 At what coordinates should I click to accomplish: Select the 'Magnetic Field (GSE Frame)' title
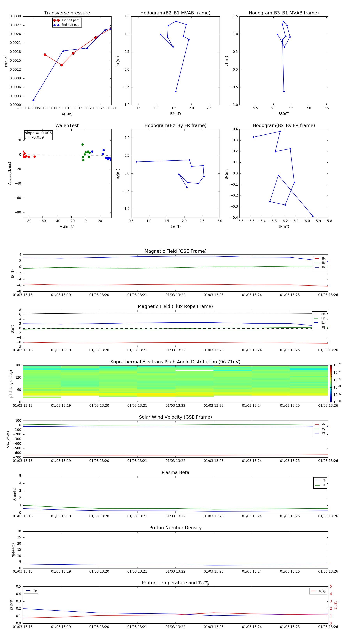175,251
